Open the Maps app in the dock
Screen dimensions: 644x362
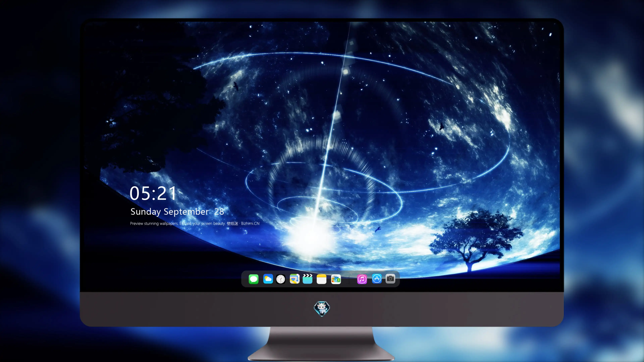pos(294,279)
